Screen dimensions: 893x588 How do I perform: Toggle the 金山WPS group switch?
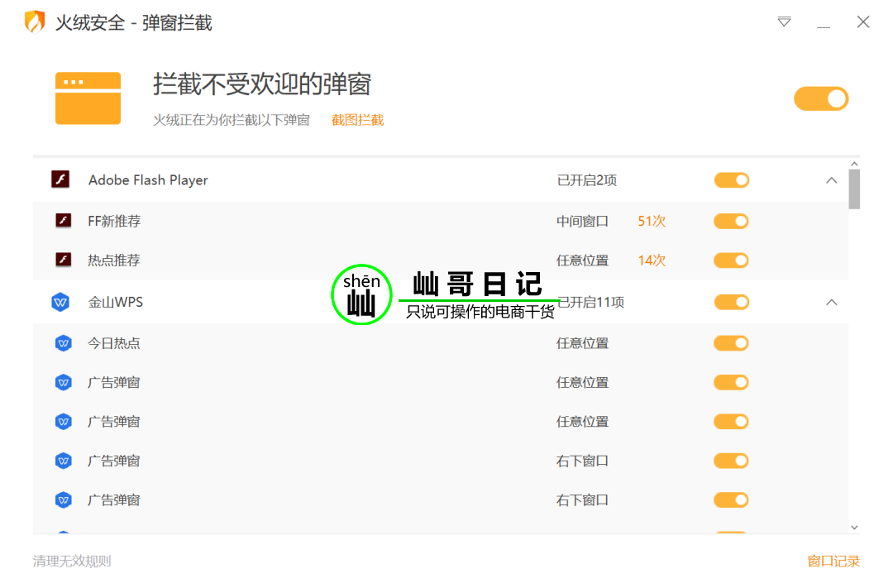[732, 302]
